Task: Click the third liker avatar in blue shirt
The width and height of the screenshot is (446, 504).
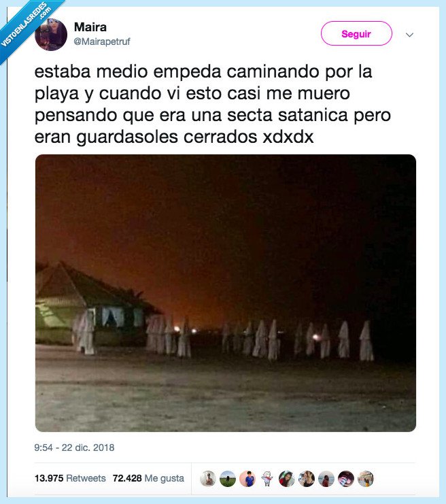Action: tap(247, 479)
